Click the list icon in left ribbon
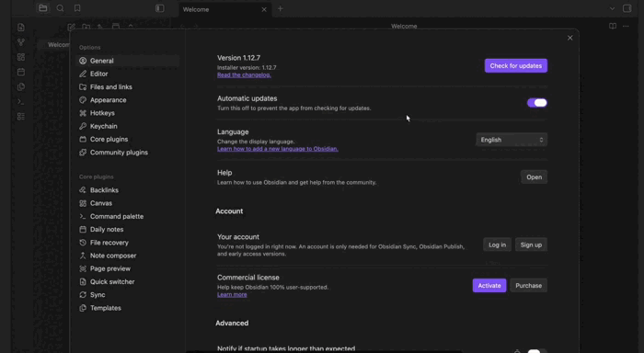Image resolution: width=644 pixels, height=353 pixels. pos(21,117)
